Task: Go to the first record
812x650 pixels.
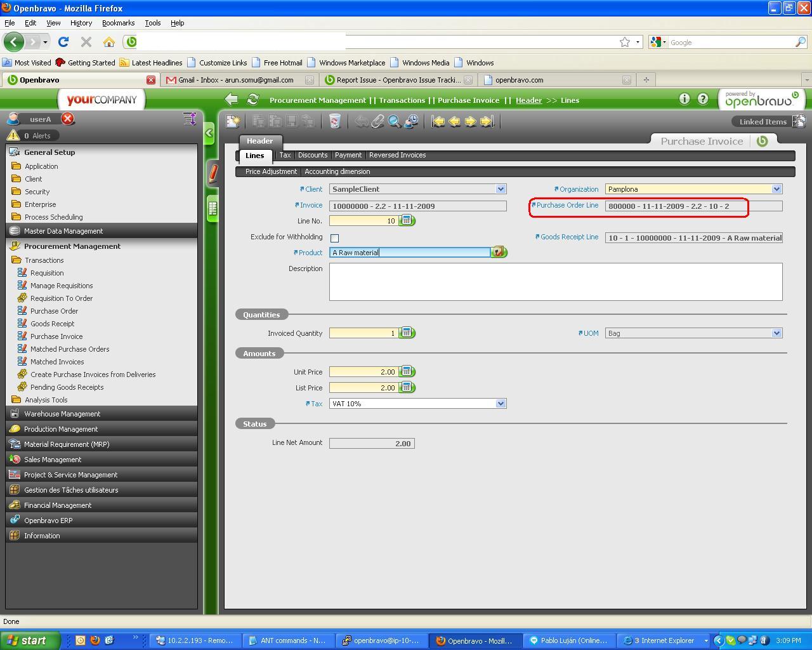Action: (438, 121)
